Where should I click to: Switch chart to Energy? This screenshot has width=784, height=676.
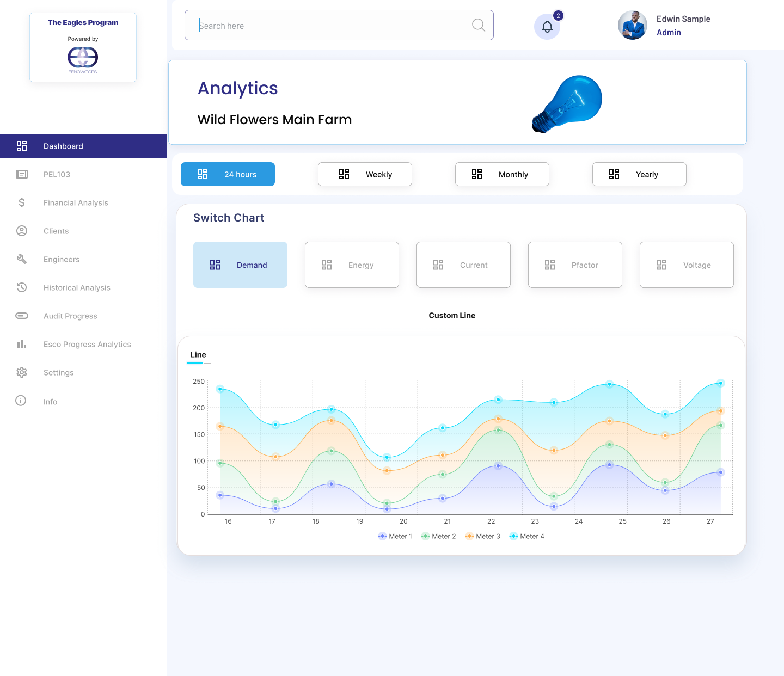(352, 265)
